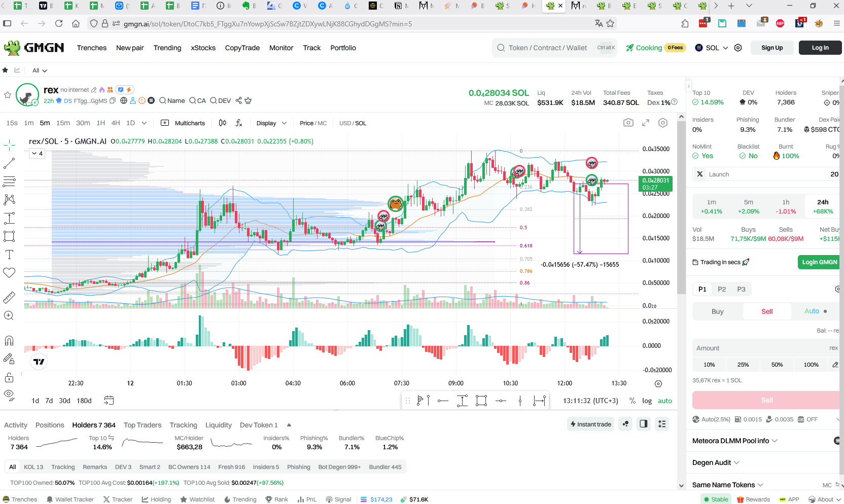Switch chart currency USD / SOL

pyautogui.click(x=353, y=123)
